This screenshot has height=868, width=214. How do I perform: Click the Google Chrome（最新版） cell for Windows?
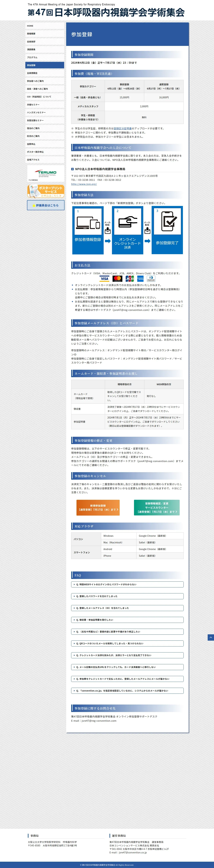160,535
